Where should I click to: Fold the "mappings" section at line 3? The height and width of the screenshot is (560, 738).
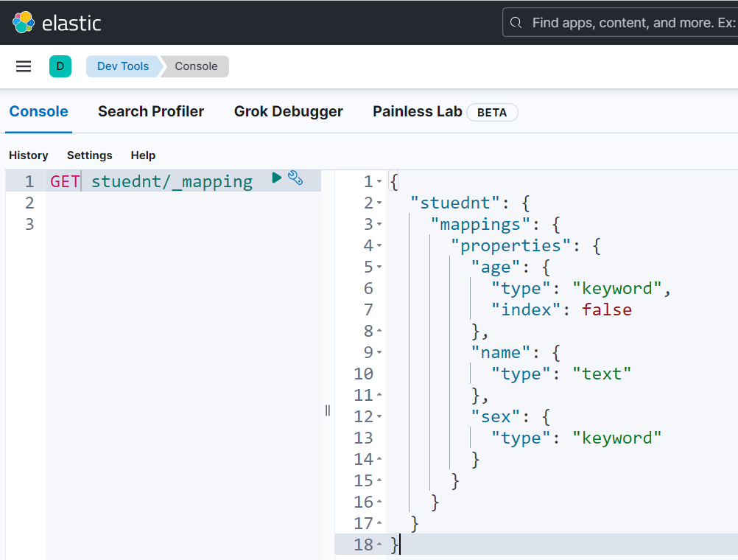click(x=379, y=225)
